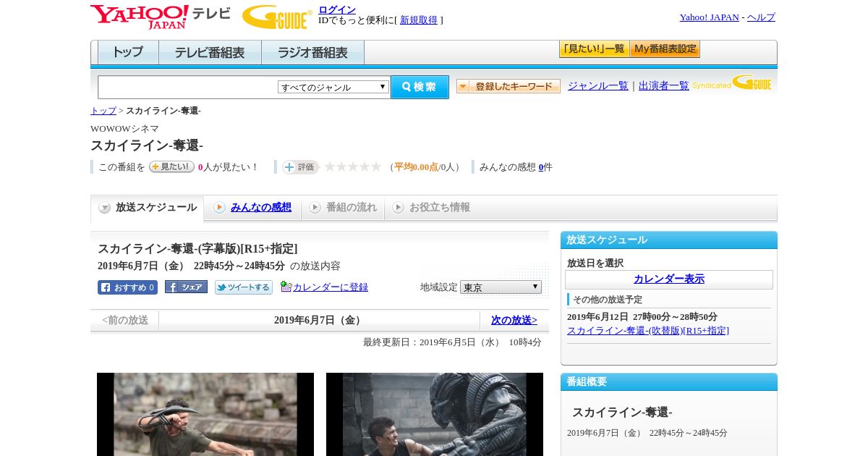868x456 pixels.
Task: Click the 見たい! plus button
Action: (x=171, y=166)
